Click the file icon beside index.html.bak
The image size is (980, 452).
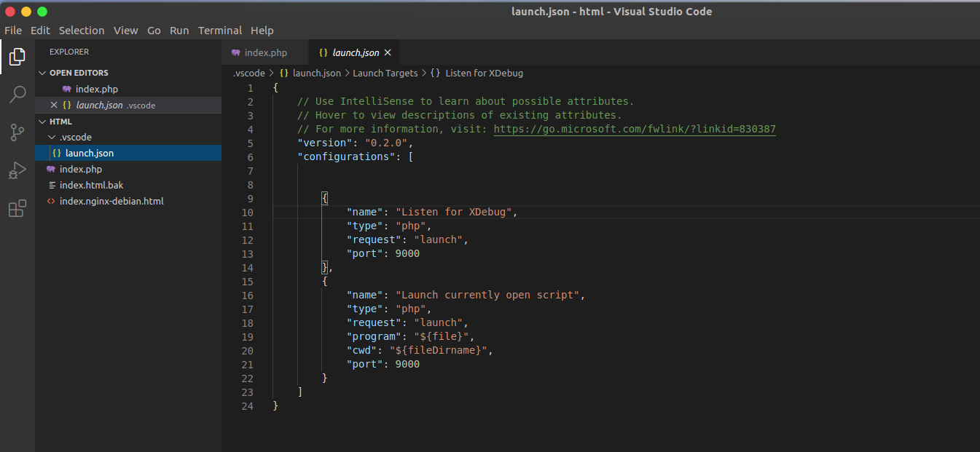[51, 185]
